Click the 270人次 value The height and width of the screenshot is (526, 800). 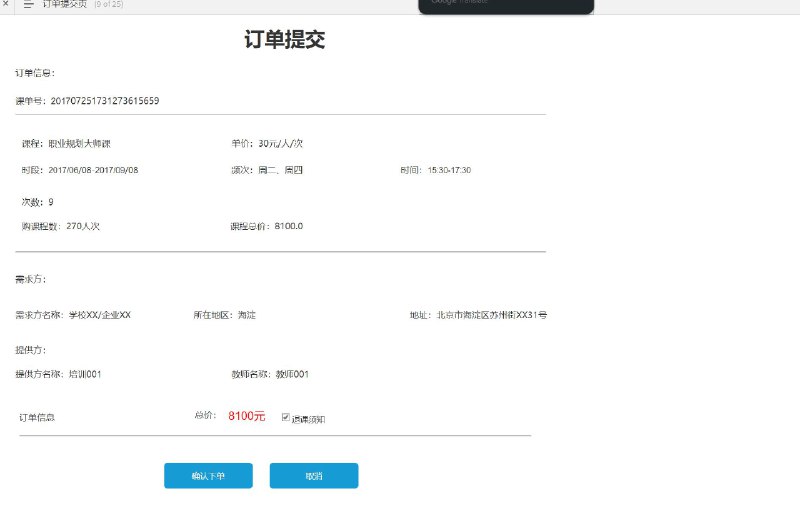pos(83,226)
